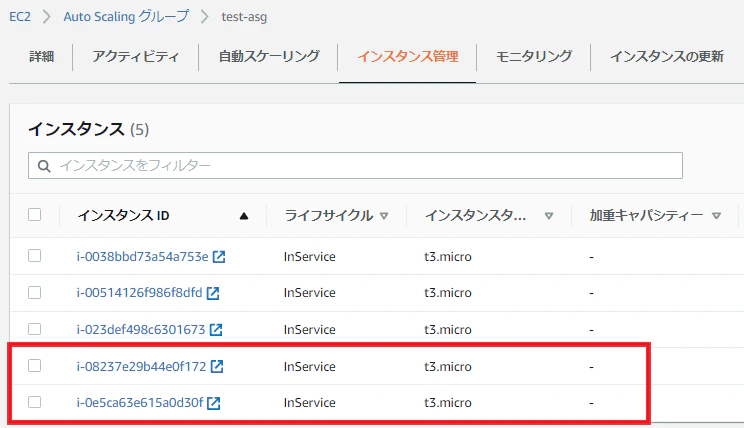
Task: Sort the インスタンスタ... column arrow
Action: pos(549,216)
